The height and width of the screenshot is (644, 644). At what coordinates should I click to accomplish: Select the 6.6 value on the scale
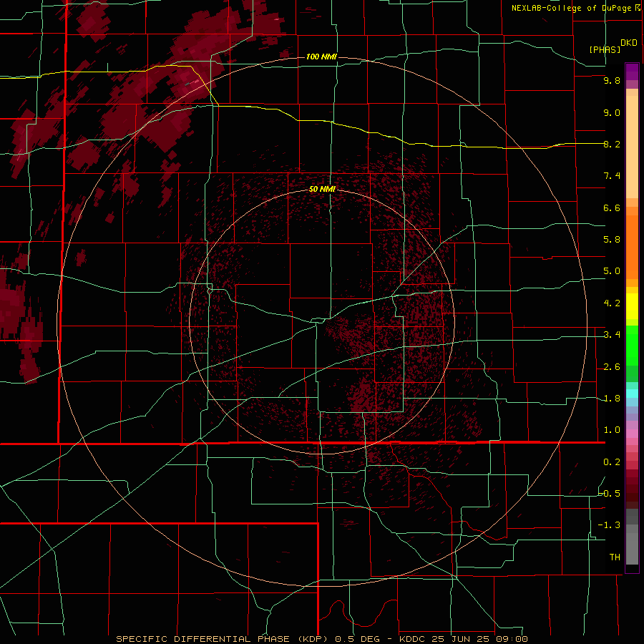612,208
